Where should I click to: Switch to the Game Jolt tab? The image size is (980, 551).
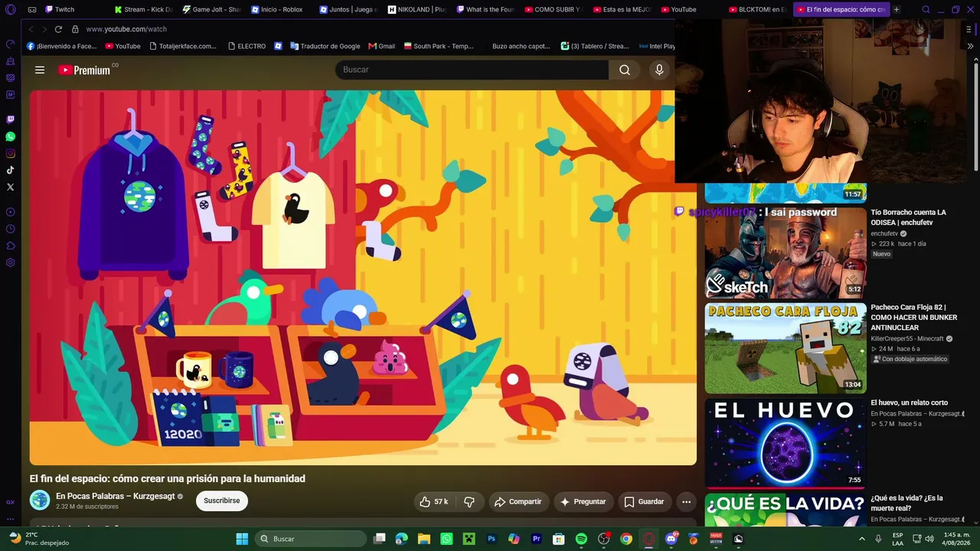pos(213,9)
